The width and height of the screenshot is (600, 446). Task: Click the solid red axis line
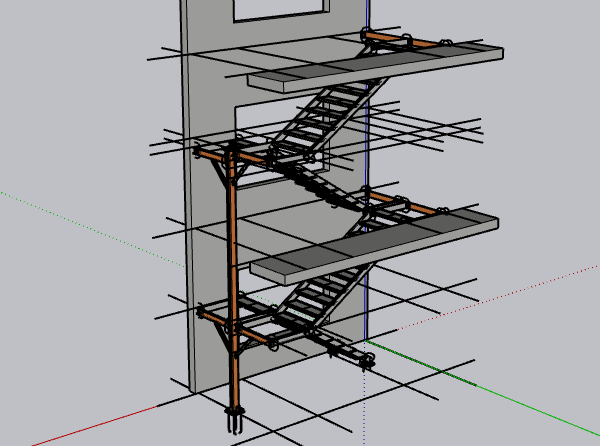point(96,426)
